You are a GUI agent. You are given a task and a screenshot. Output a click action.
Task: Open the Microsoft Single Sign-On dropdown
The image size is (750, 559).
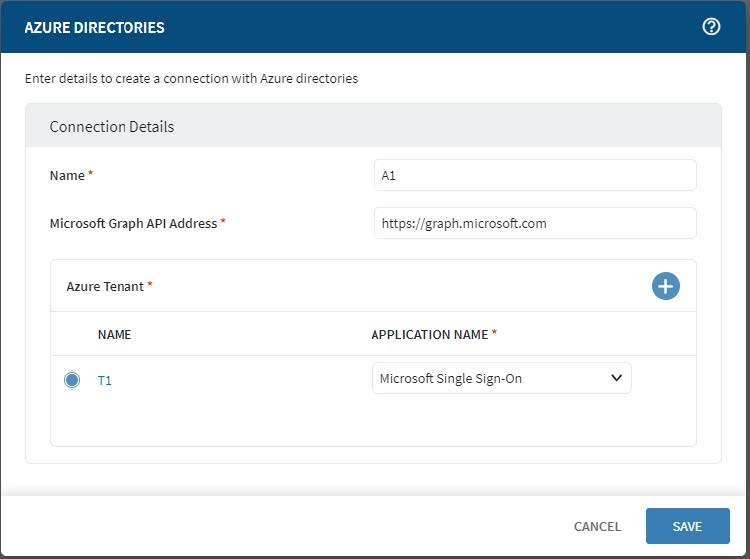click(x=490, y=379)
